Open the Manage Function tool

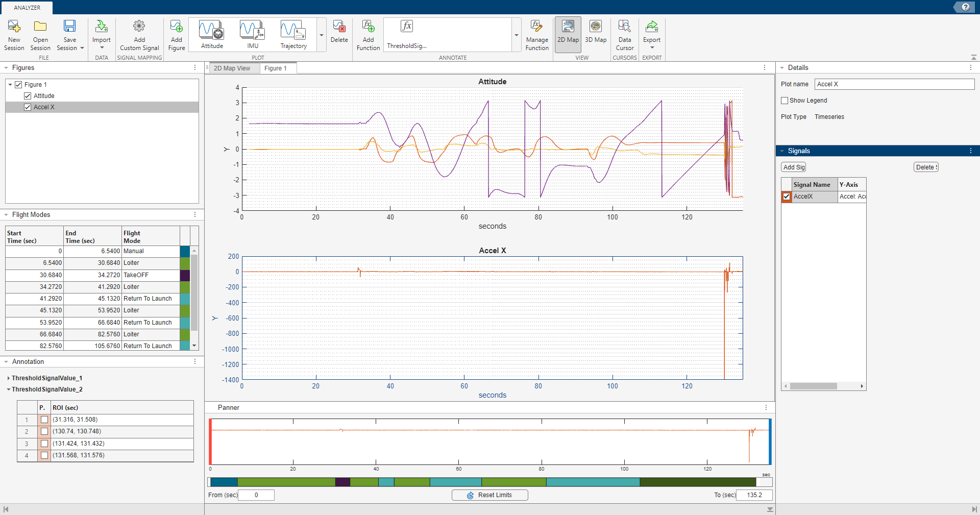(x=537, y=34)
